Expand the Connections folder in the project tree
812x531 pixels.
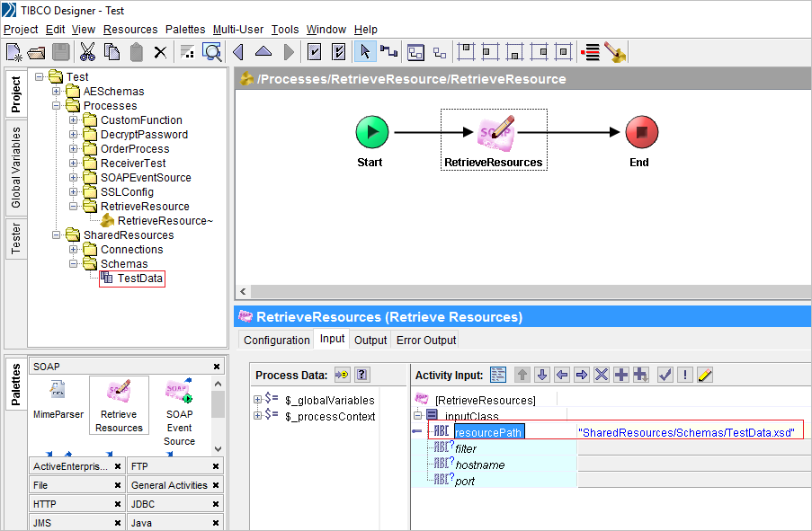tap(74, 249)
